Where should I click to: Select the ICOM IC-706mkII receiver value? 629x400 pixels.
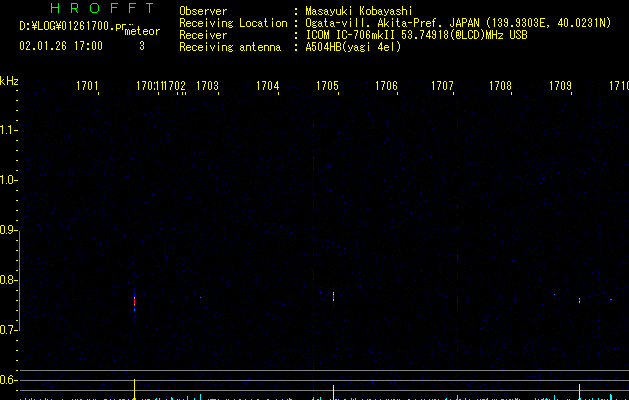[416, 35]
